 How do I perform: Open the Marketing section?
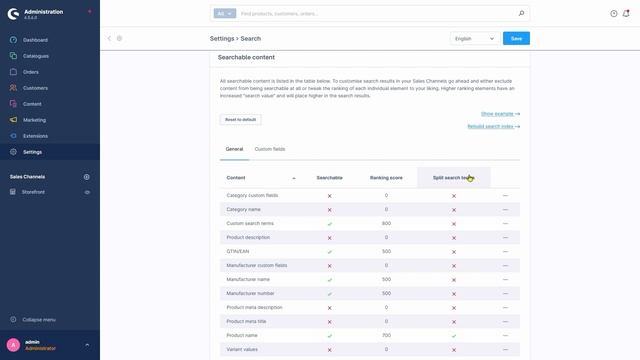[x=34, y=120]
